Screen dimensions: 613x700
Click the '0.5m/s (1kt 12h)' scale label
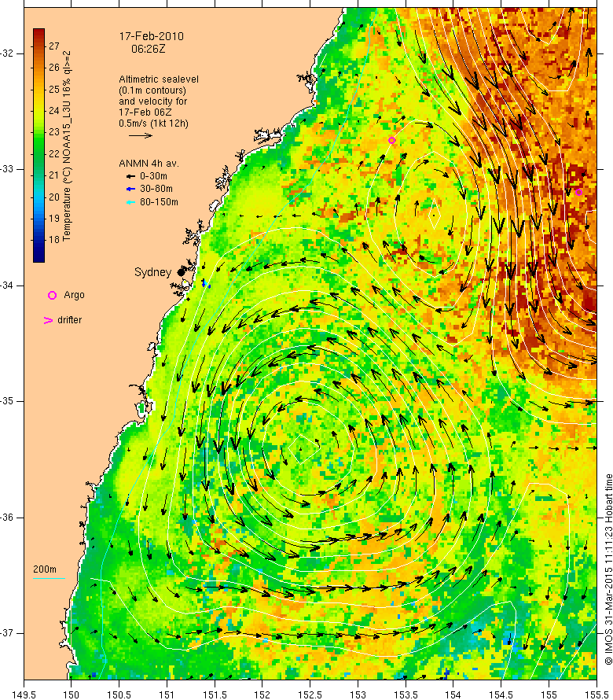click(153, 123)
